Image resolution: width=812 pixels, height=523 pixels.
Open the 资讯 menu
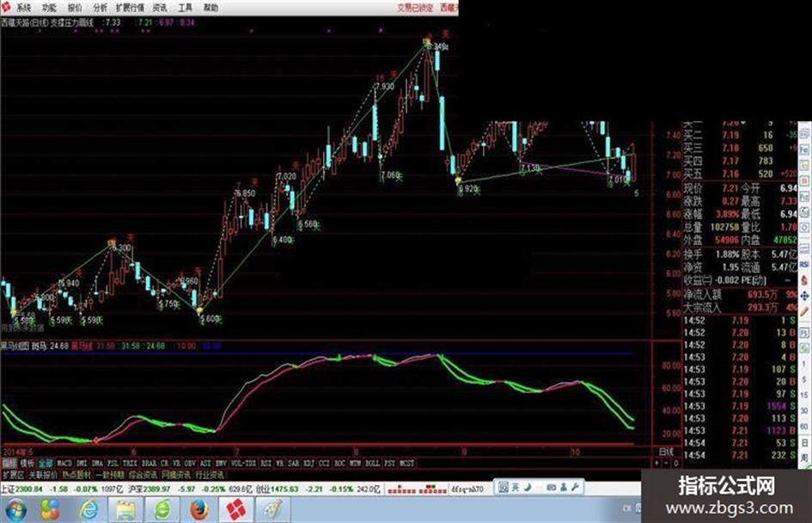pyautogui.click(x=160, y=7)
